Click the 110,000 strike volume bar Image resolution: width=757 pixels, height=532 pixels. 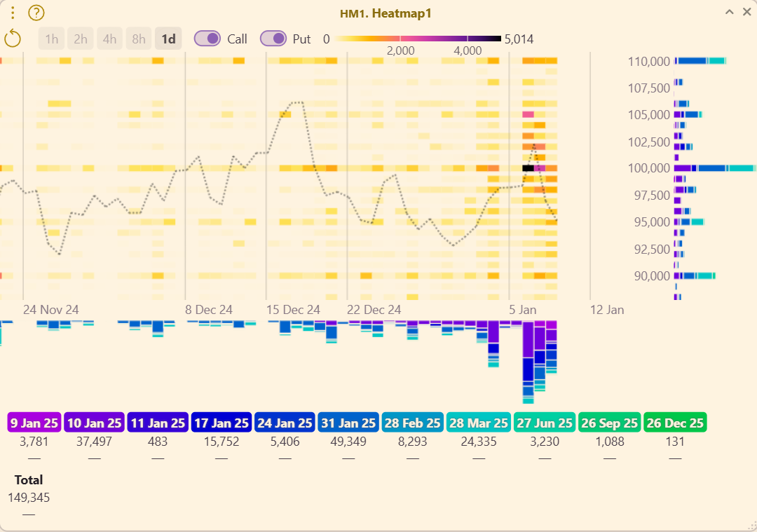700,61
